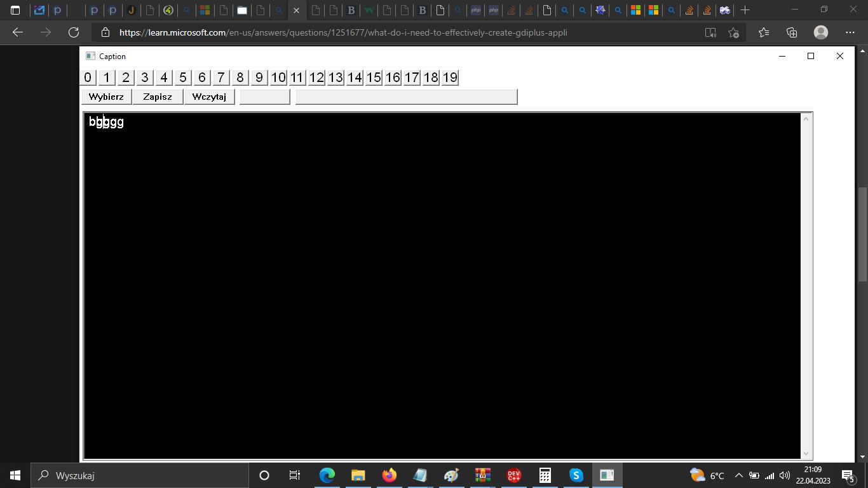Mute volume via the speaker tray icon

784,475
